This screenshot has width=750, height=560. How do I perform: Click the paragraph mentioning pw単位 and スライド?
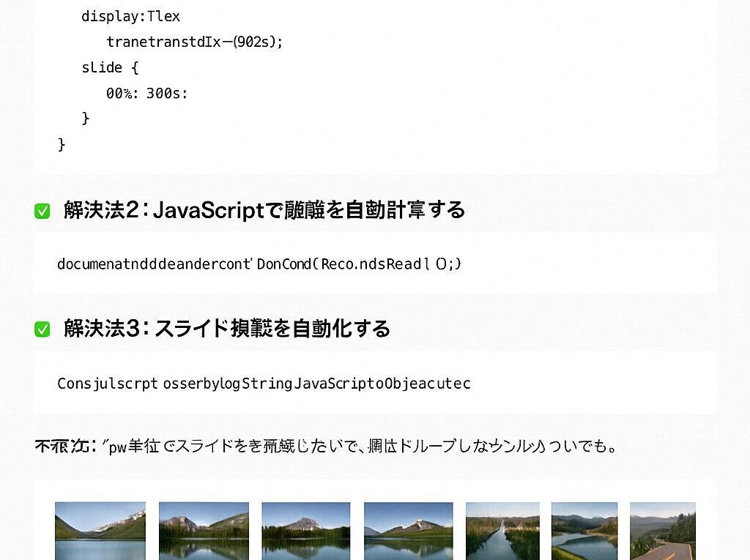(326, 446)
